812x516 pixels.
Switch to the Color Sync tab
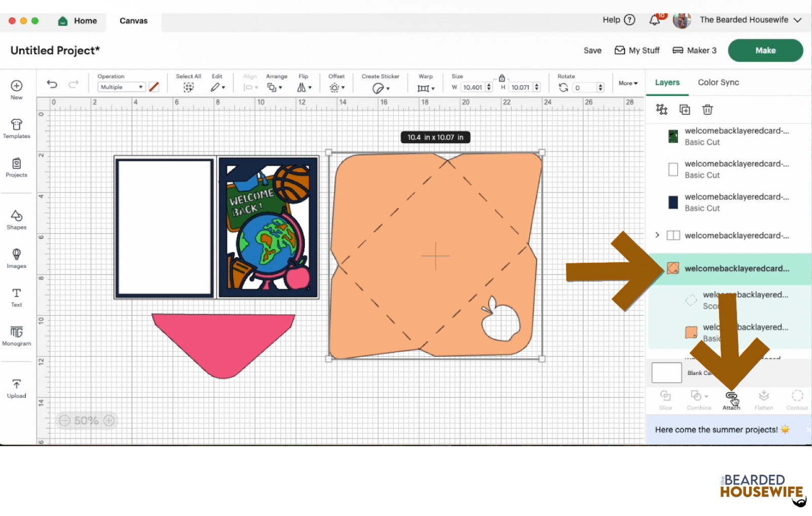pyautogui.click(x=718, y=82)
